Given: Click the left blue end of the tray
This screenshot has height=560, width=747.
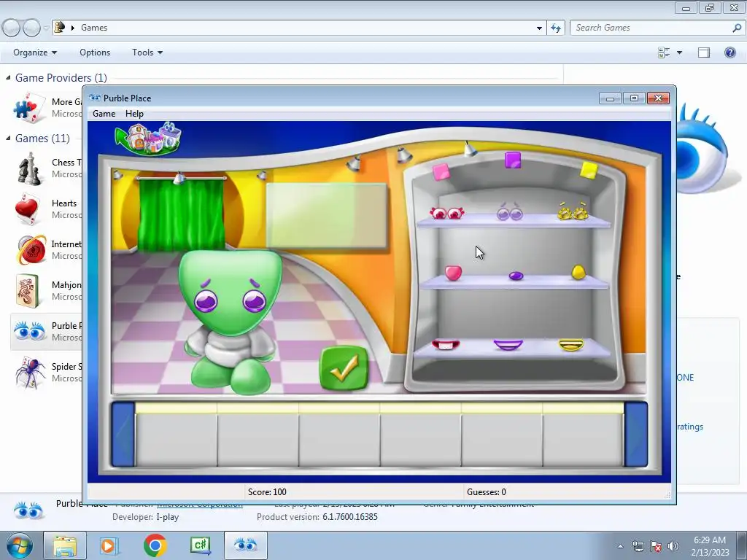Looking at the screenshot, I should click(123, 435).
